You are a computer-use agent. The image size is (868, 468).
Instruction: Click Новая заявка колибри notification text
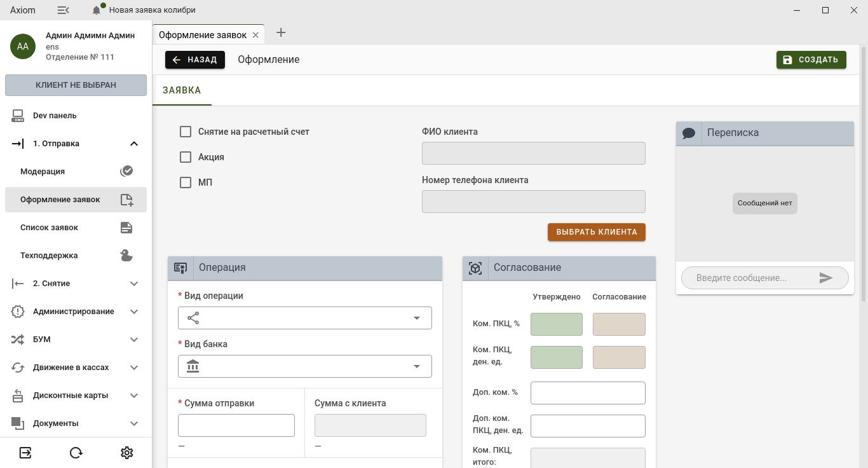tap(153, 10)
